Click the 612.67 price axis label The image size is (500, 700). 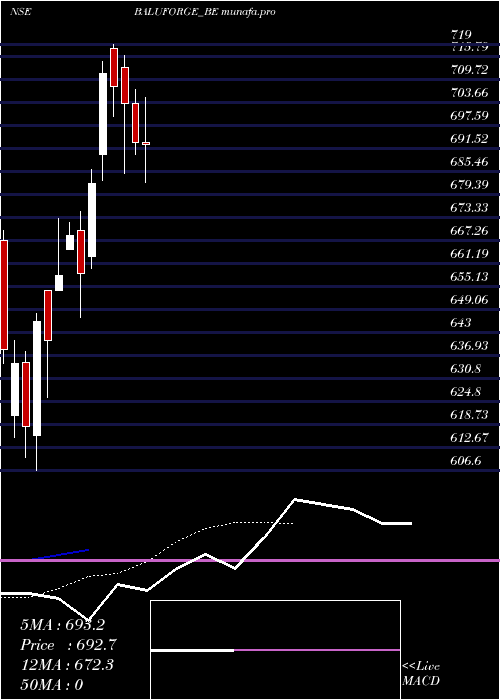469,438
